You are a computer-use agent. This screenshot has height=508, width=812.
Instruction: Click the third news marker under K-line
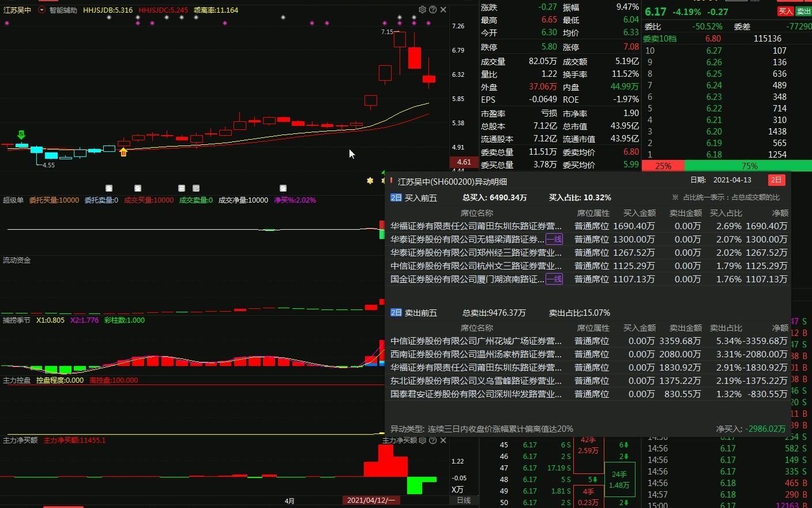click(182, 188)
